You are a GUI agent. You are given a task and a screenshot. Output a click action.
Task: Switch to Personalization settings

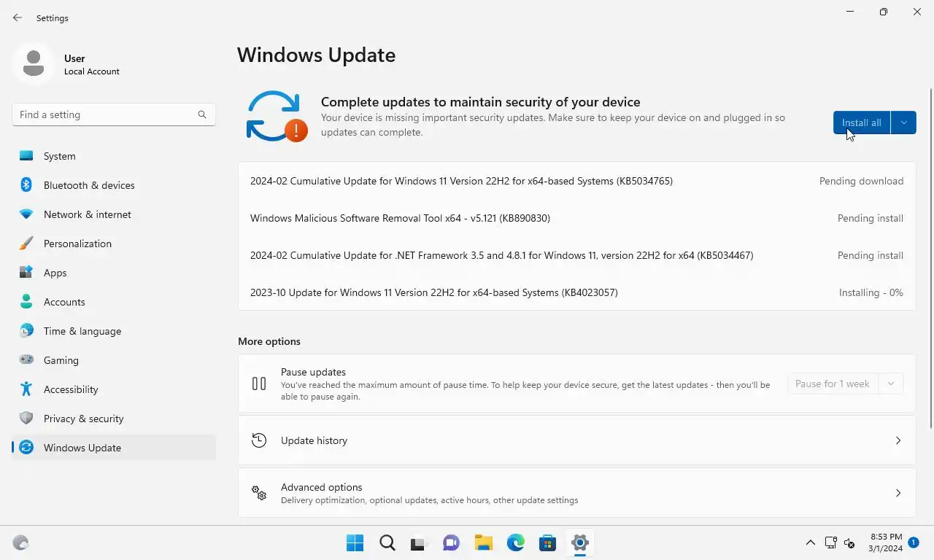click(x=114, y=244)
